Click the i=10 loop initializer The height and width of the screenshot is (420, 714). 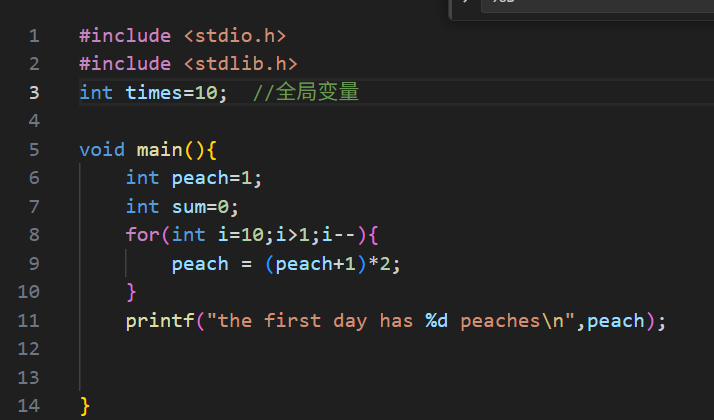(240, 235)
